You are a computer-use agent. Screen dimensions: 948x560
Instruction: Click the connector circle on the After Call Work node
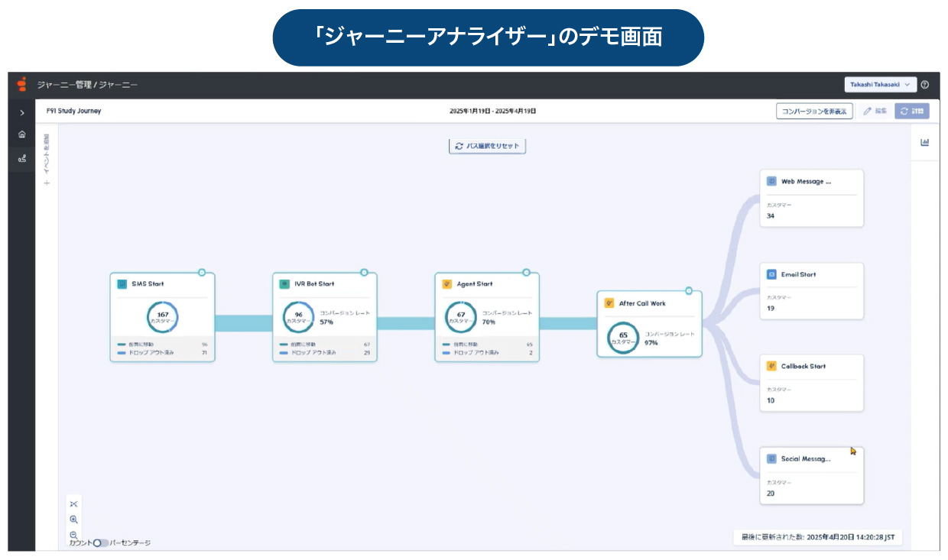click(689, 290)
